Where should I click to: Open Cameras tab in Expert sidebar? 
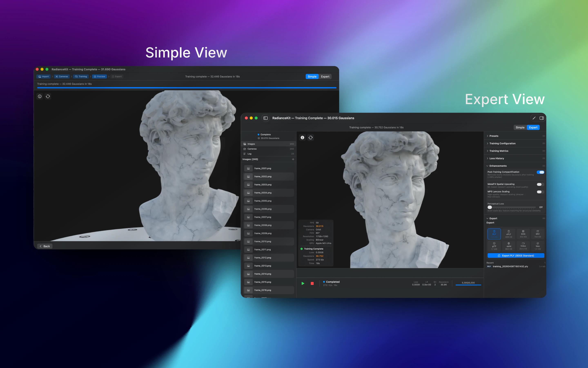268,149
